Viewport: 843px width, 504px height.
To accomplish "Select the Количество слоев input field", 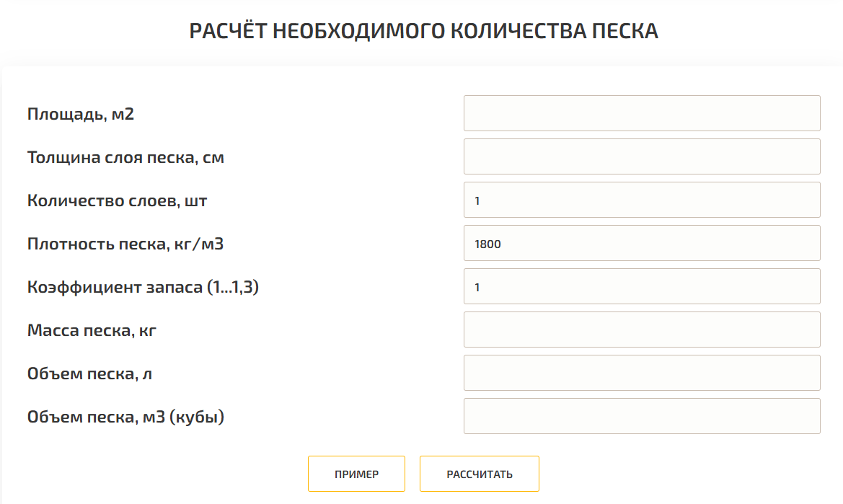I will (642, 200).
